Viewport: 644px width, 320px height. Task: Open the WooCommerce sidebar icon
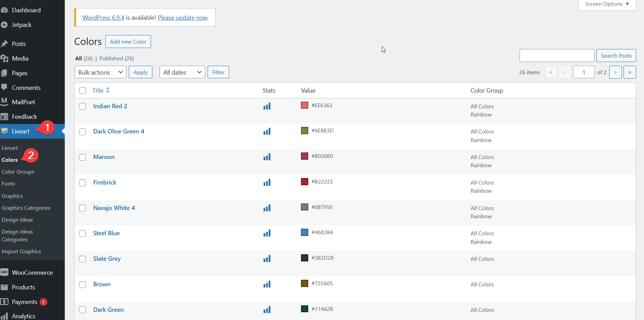click(5, 272)
